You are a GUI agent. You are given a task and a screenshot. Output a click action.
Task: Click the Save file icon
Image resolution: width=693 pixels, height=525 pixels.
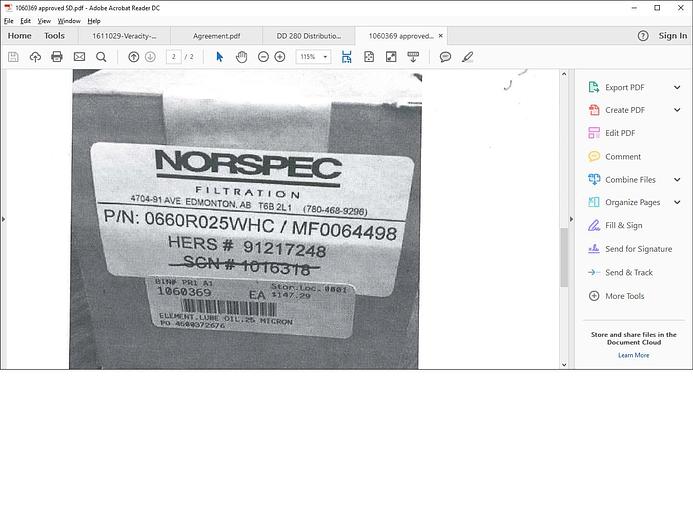pyautogui.click(x=13, y=57)
